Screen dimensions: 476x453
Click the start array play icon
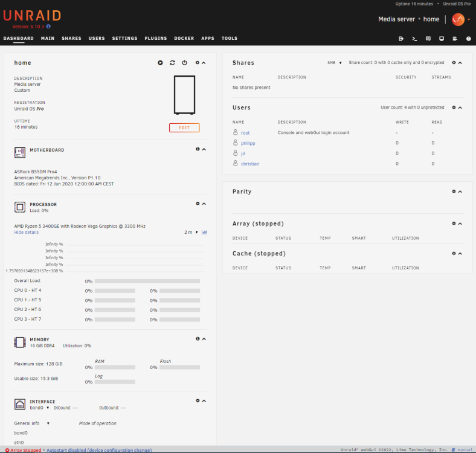160,63
